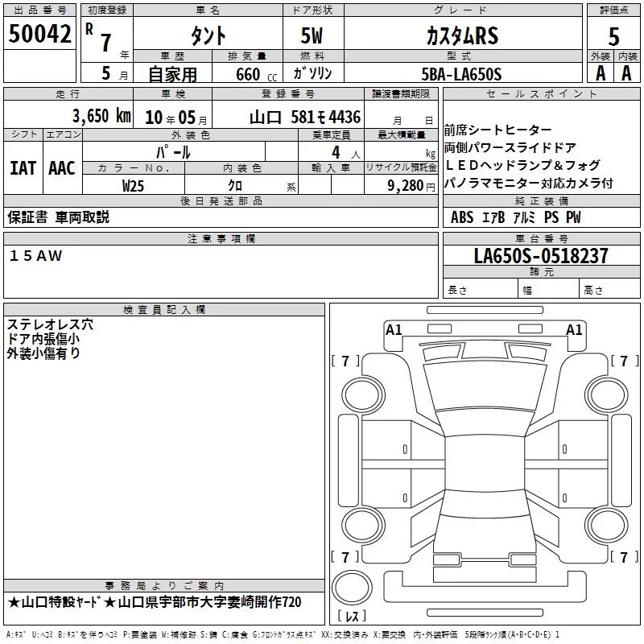Screen dimensions: 644x644
Task: Click the 検査員記入欄 section header
Action: point(164,310)
